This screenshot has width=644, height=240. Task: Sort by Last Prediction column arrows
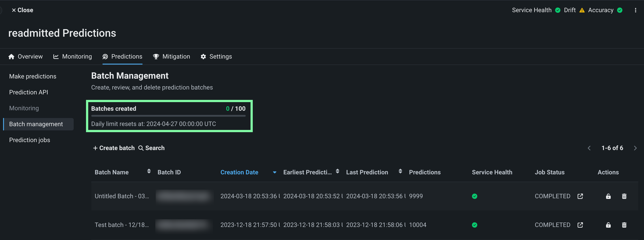pos(400,171)
